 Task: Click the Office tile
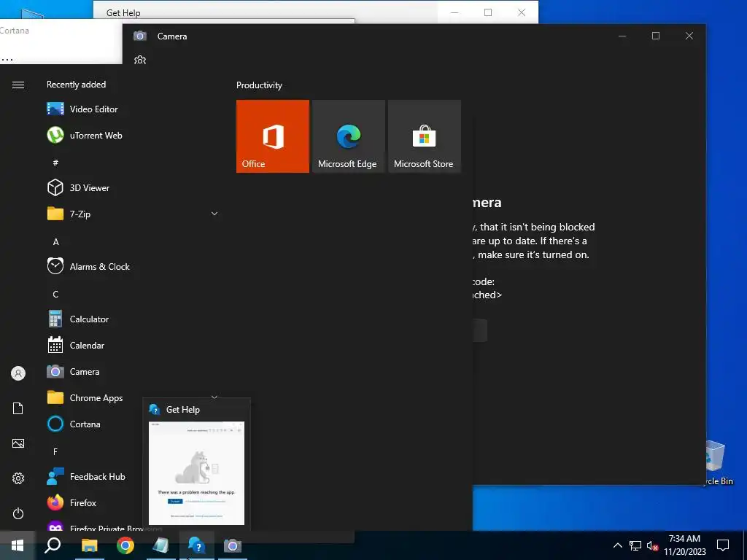pyautogui.click(x=273, y=136)
